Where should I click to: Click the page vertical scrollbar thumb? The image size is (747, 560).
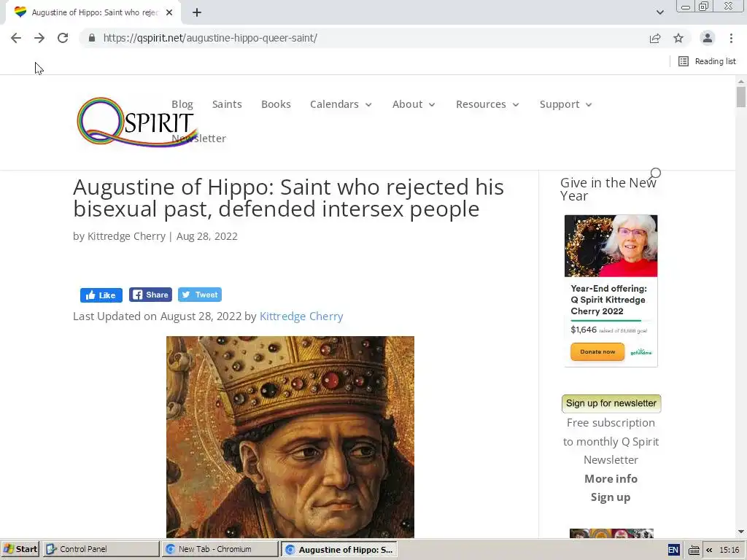tap(741, 97)
